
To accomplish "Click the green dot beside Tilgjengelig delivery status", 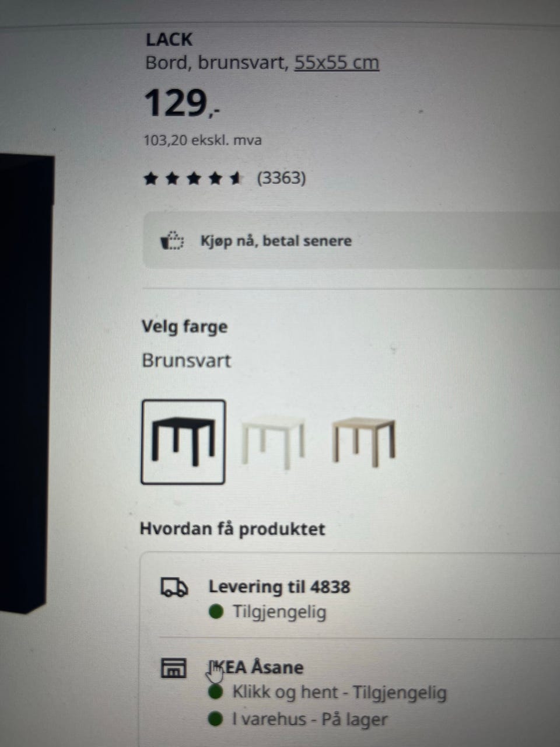I will click(216, 612).
